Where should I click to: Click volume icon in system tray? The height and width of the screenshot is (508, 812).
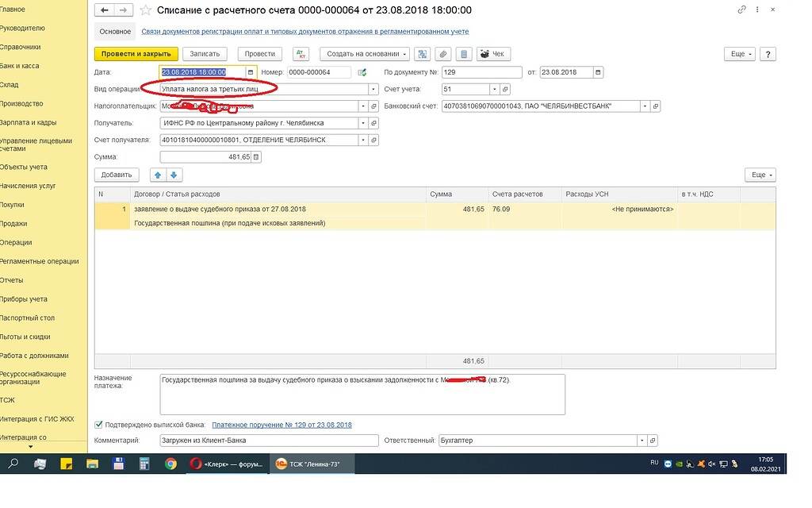click(x=712, y=464)
